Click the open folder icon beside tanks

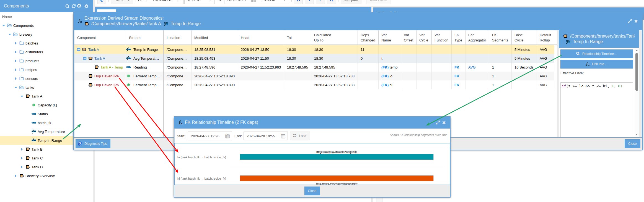[x=22, y=87]
